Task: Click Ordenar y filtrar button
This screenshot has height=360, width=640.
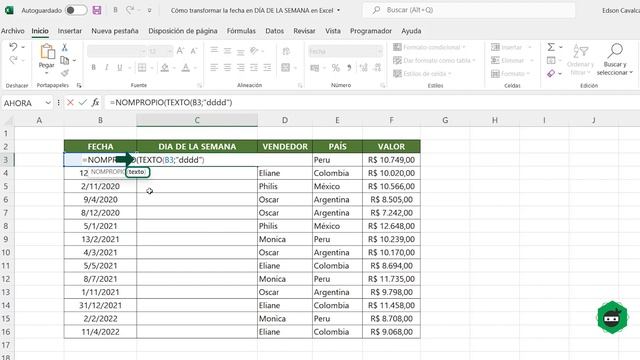Action: [580, 59]
